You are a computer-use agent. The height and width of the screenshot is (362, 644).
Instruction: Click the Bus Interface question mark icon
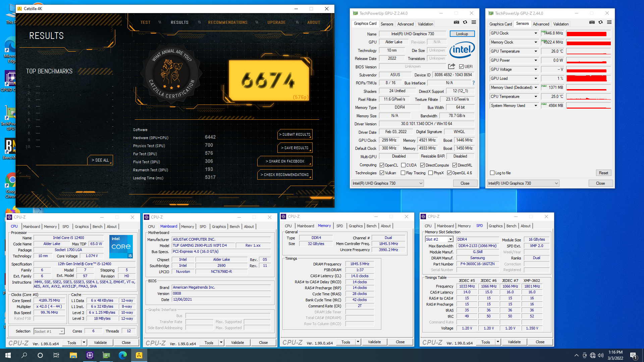pyautogui.click(x=474, y=83)
